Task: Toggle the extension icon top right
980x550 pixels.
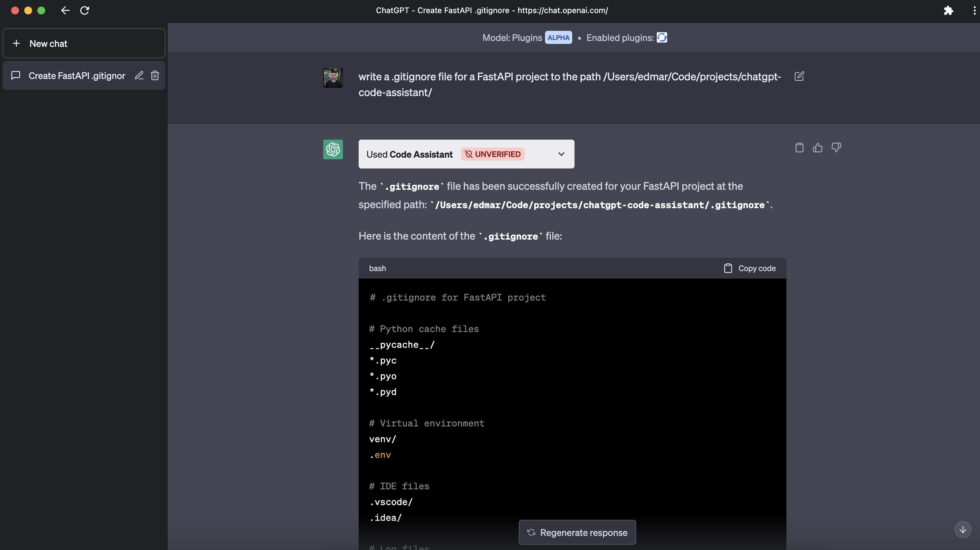Action: coord(948,10)
